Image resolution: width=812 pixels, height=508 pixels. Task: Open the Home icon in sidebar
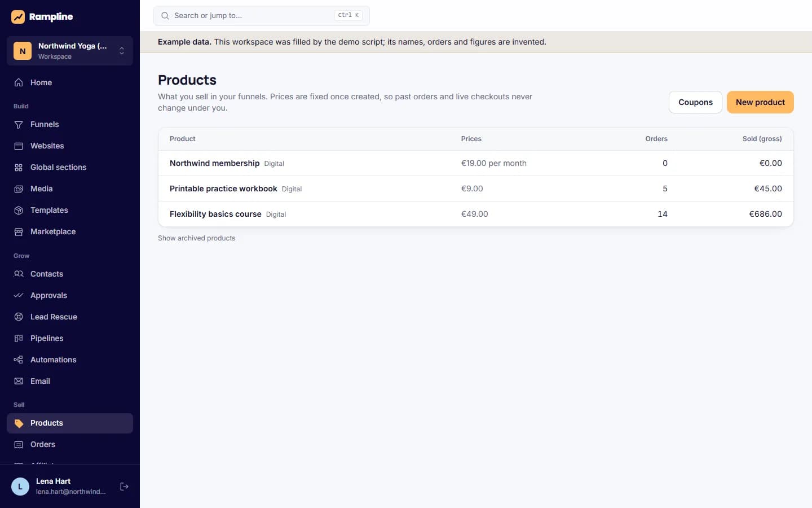click(19, 82)
